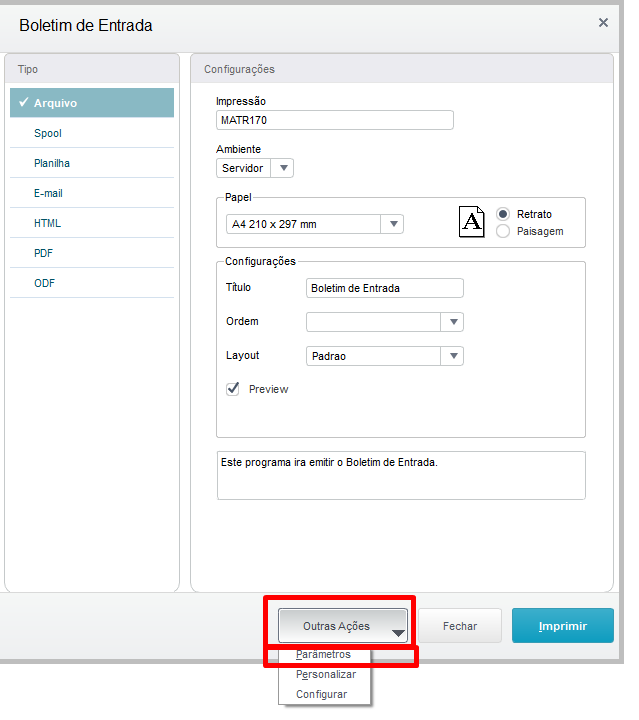Select the Spool output type
Screen dimensions: 639x720
tap(92, 133)
